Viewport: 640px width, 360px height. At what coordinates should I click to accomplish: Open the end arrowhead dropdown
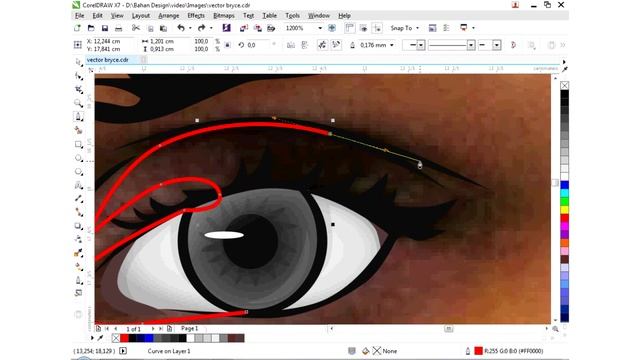click(497, 45)
